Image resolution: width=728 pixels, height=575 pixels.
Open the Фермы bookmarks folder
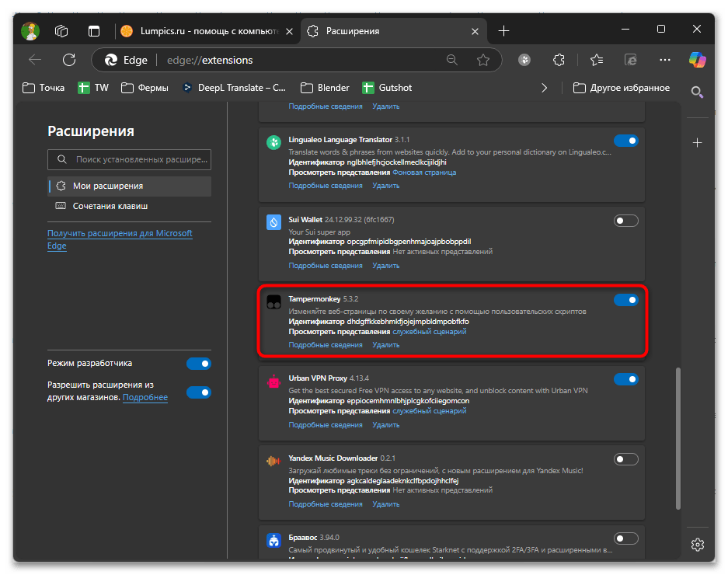[145, 88]
